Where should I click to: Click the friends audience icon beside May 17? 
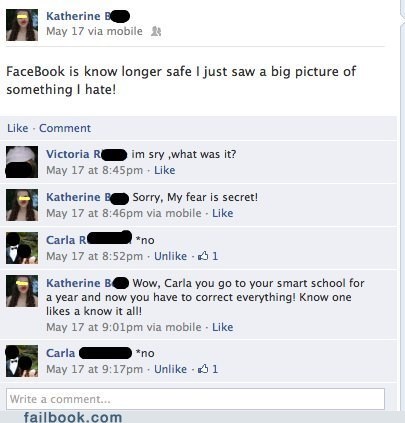[156, 31]
